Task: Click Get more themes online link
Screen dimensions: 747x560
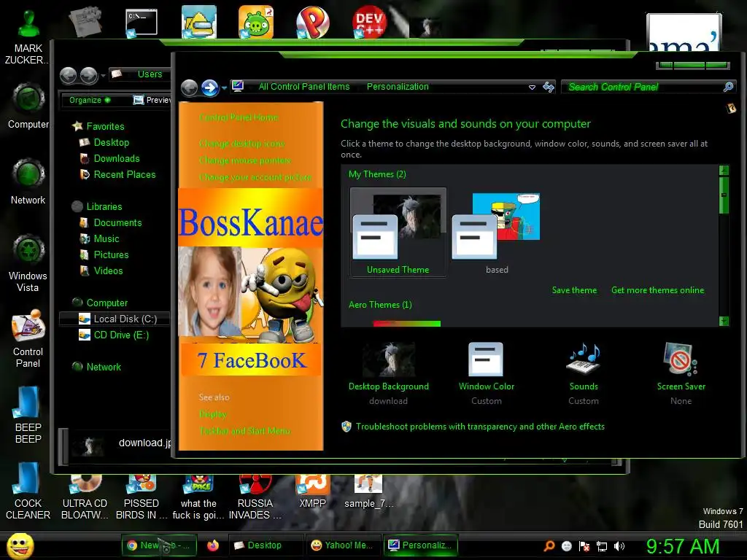Action: (657, 290)
